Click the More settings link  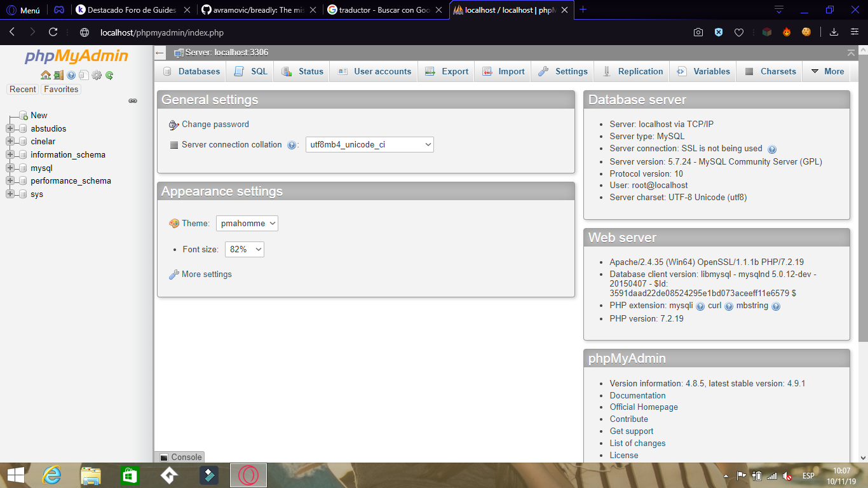(207, 274)
